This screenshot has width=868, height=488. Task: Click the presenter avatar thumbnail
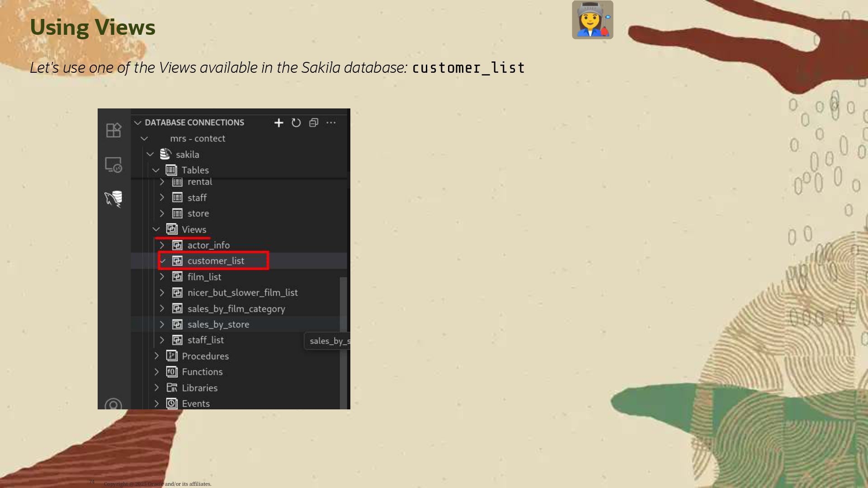click(592, 20)
